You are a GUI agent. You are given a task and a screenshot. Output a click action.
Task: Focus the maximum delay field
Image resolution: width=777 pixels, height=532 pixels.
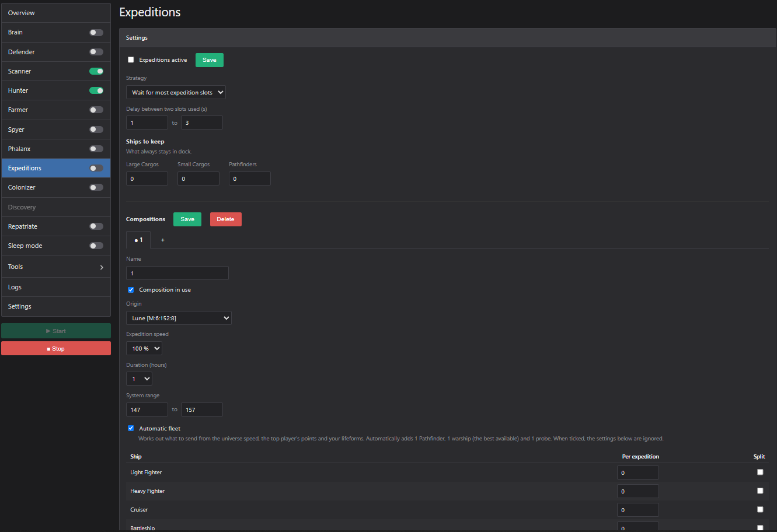pyautogui.click(x=202, y=123)
